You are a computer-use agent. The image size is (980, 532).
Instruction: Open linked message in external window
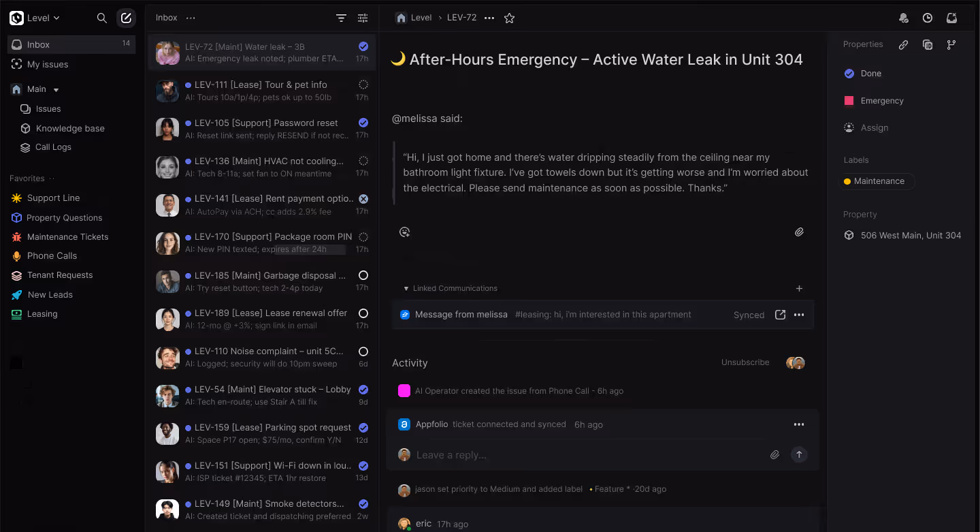(x=780, y=315)
